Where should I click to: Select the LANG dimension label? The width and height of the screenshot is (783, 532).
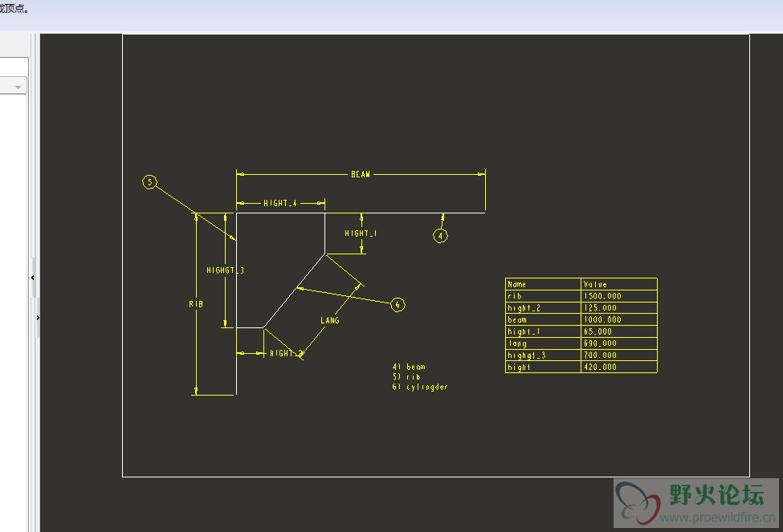(x=329, y=320)
